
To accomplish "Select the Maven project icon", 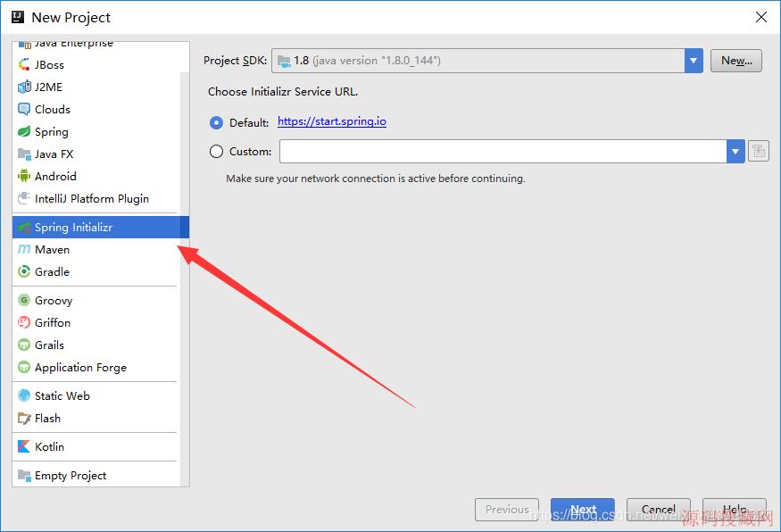I will (x=24, y=250).
